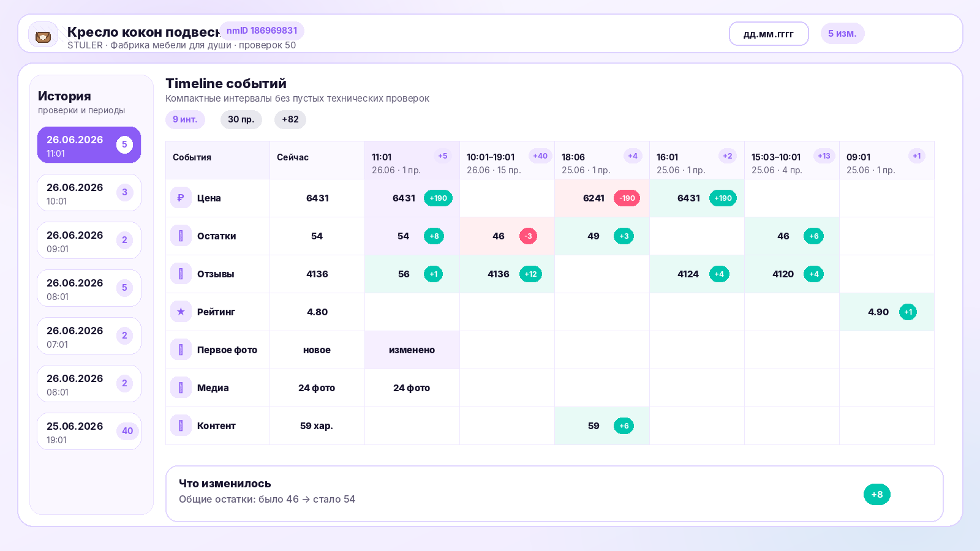
Task: Click the product thumbnail in header
Action: click(x=43, y=36)
